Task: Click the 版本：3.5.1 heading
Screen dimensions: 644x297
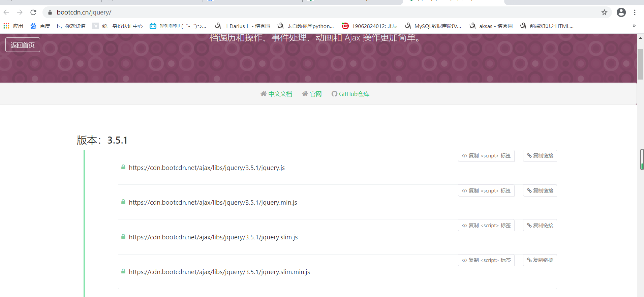Action: 102,140
